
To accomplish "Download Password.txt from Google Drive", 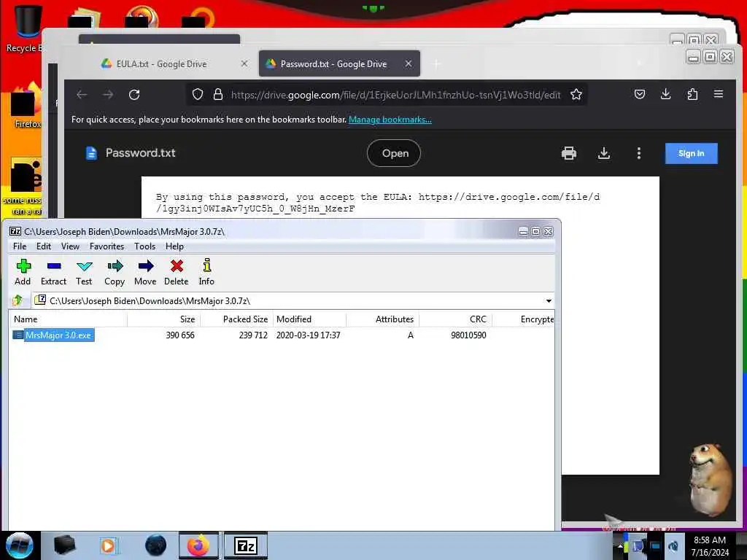I will [603, 153].
